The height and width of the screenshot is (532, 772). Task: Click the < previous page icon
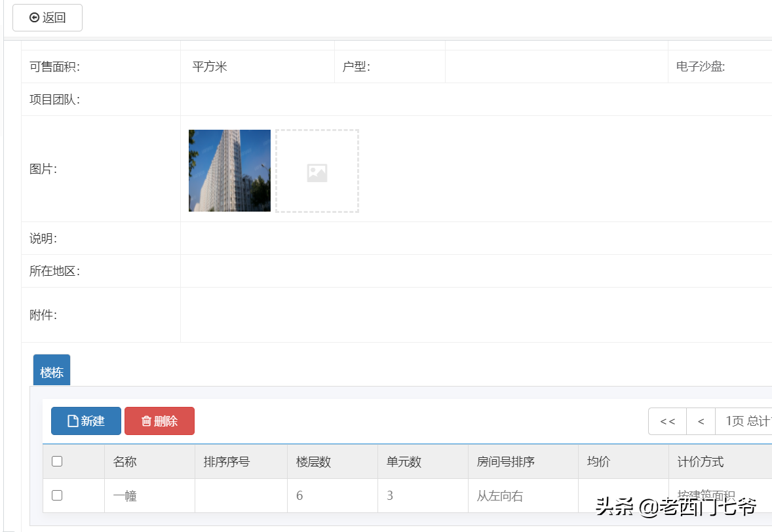tap(700, 421)
